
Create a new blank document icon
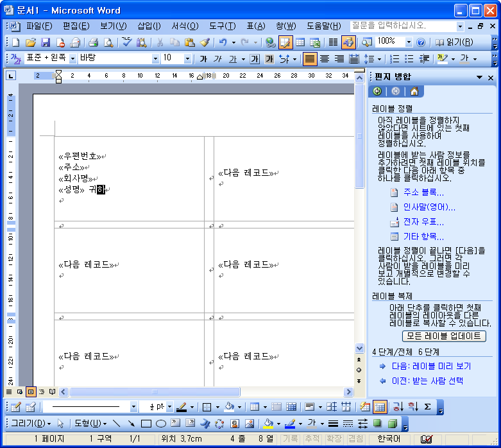pyautogui.click(x=15, y=42)
